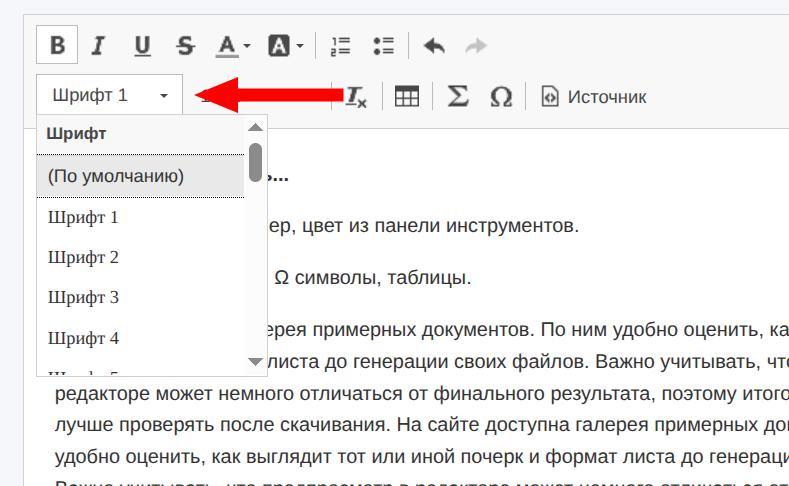Toggle Italic formatting

tap(99, 46)
